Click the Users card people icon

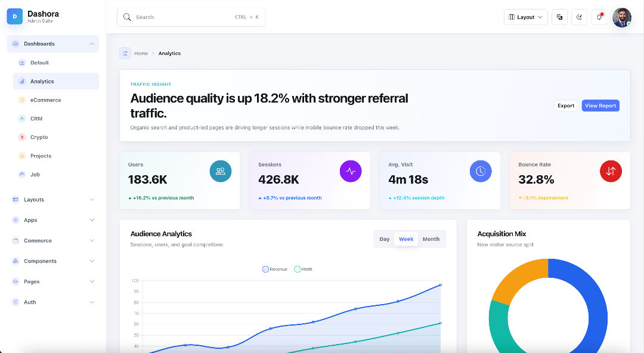tap(221, 171)
